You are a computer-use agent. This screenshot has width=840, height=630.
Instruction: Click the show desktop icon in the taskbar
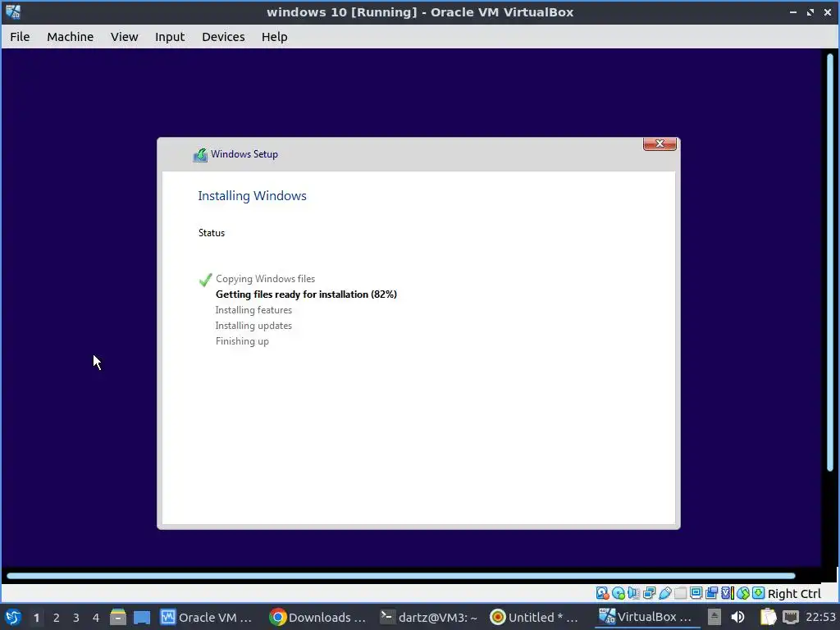click(x=141, y=617)
